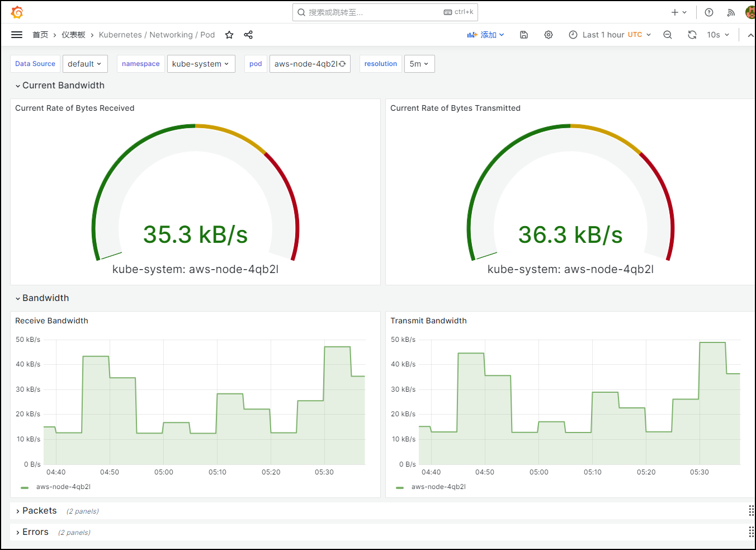The image size is (756, 550).
Task: Expand the Packets row
Action: point(36,510)
